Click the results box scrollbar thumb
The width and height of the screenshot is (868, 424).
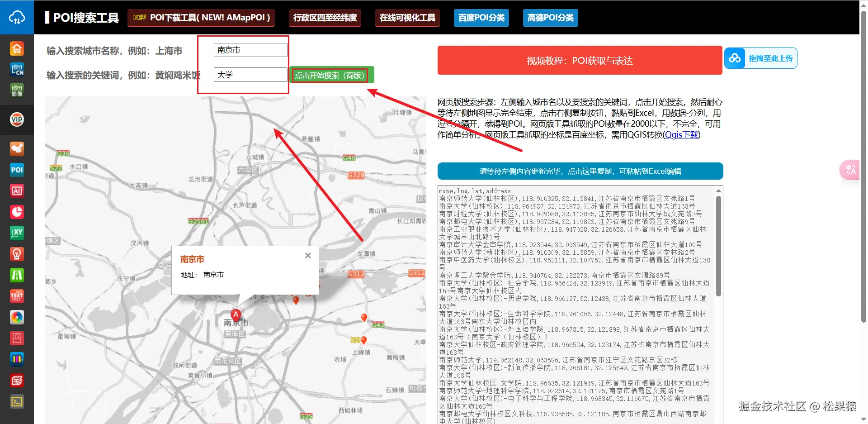coord(718,246)
